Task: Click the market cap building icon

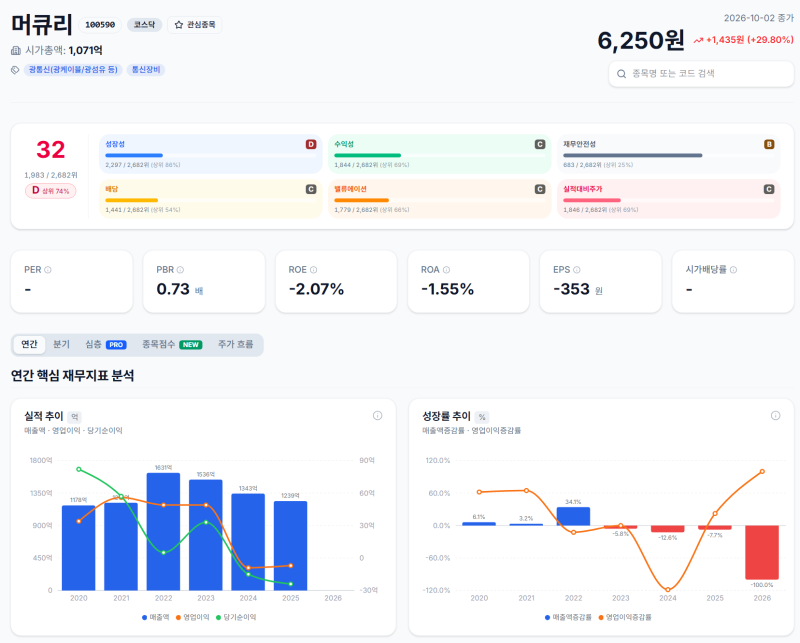Action: [16, 50]
